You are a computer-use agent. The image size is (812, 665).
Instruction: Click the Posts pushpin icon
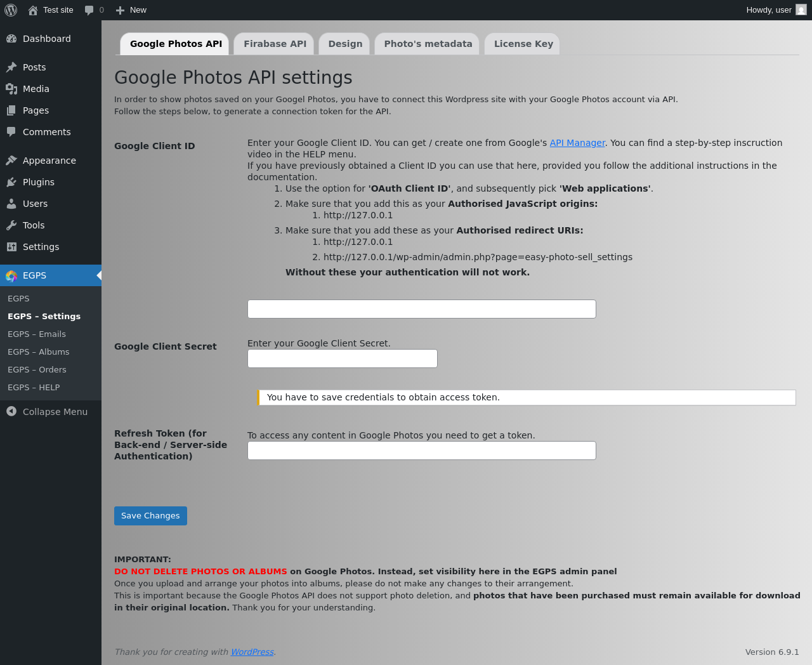point(11,67)
